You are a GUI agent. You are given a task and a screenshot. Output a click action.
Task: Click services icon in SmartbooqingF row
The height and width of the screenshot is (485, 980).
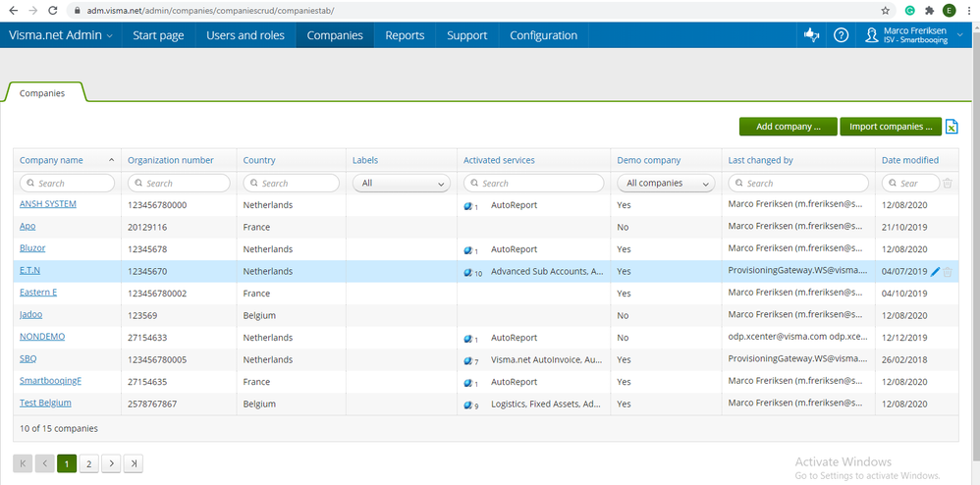[469, 383]
